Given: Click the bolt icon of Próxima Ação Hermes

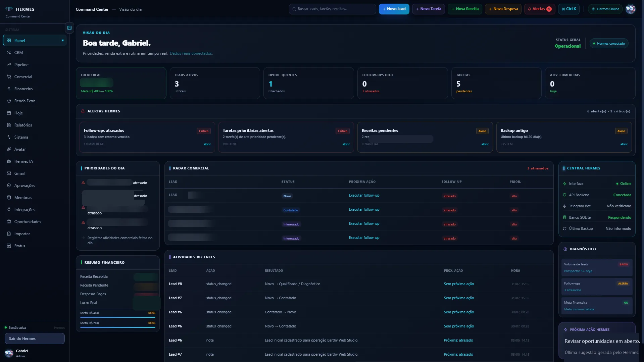Looking at the screenshot, I should [566, 330].
